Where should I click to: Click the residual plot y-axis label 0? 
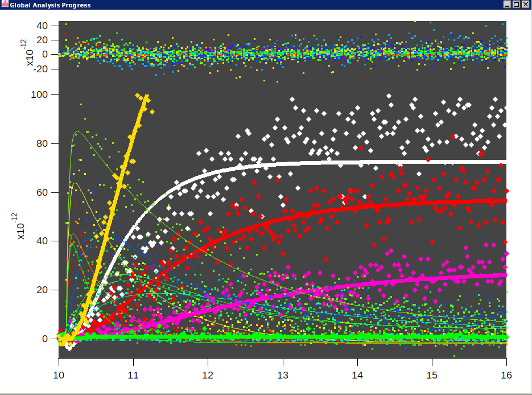click(x=45, y=54)
